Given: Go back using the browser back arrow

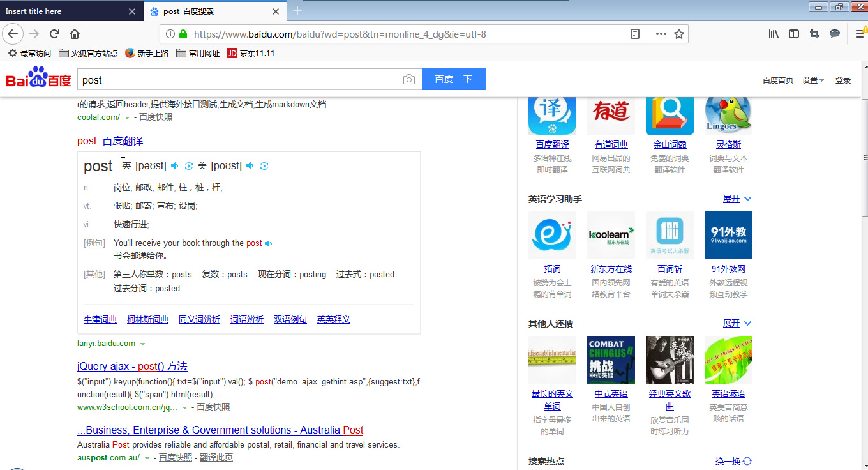Looking at the screenshot, I should [x=13, y=34].
